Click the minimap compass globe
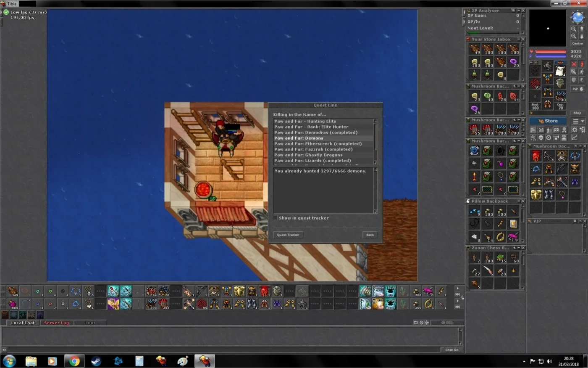This screenshot has width=588, height=368. pyautogui.click(x=578, y=17)
